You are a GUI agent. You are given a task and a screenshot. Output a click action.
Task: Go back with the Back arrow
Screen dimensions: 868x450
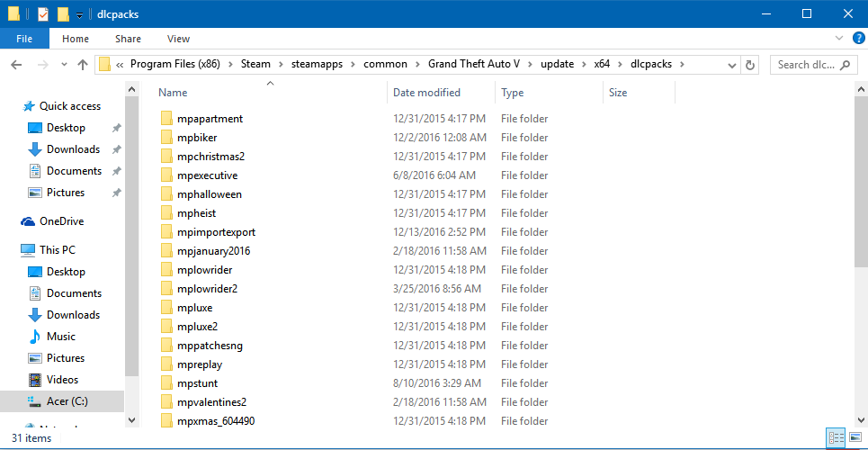click(16, 65)
